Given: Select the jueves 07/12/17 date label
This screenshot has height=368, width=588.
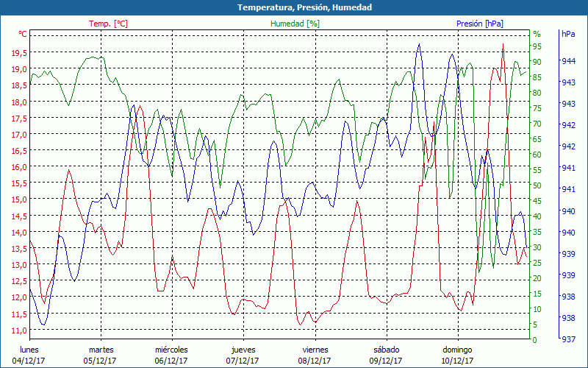Looking at the screenshot, I should pyautogui.click(x=243, y=355).
